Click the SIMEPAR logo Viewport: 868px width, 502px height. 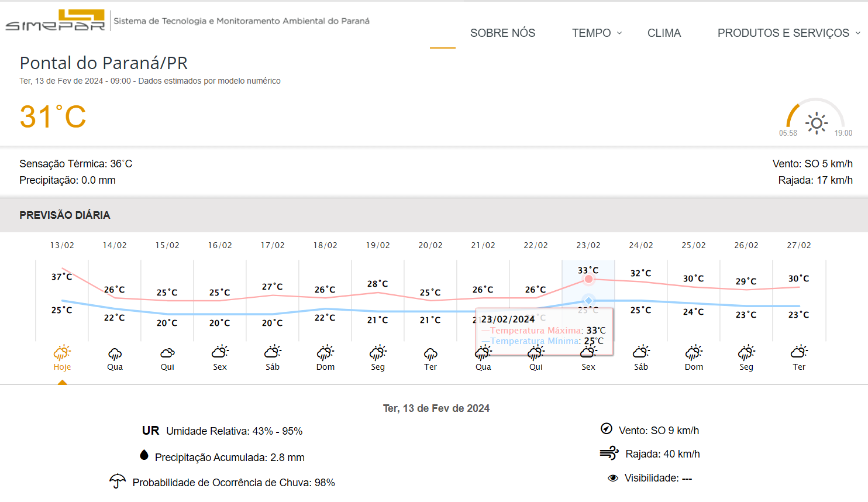pos(55,20)
